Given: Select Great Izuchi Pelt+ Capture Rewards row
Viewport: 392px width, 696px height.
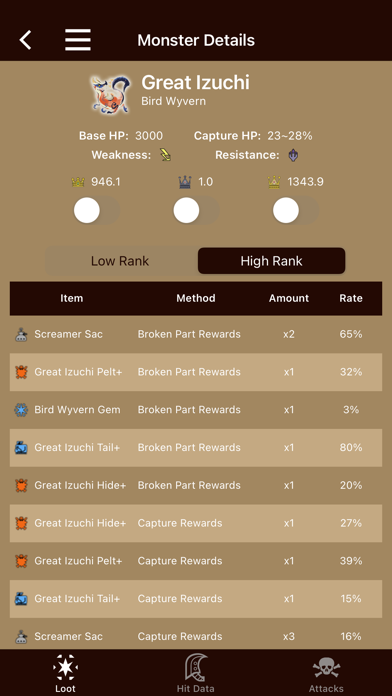Looking at the screenshot, I should (196, 561).
